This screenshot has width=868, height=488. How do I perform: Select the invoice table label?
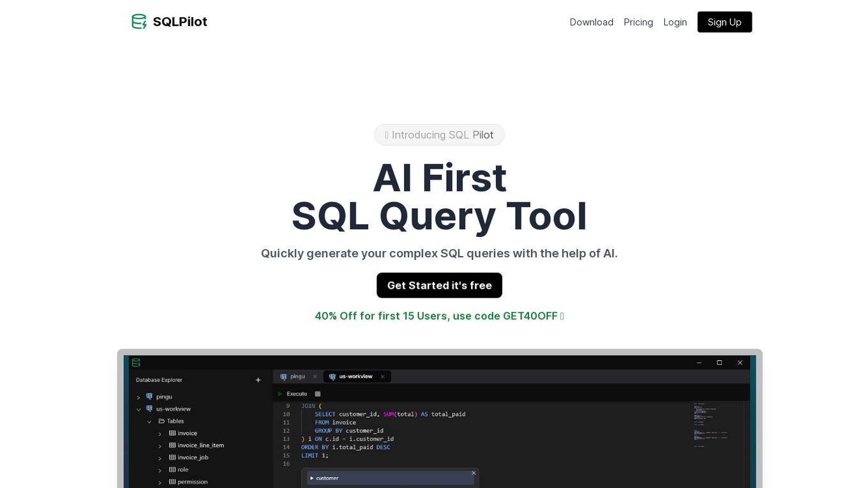(x=188, y=433)
